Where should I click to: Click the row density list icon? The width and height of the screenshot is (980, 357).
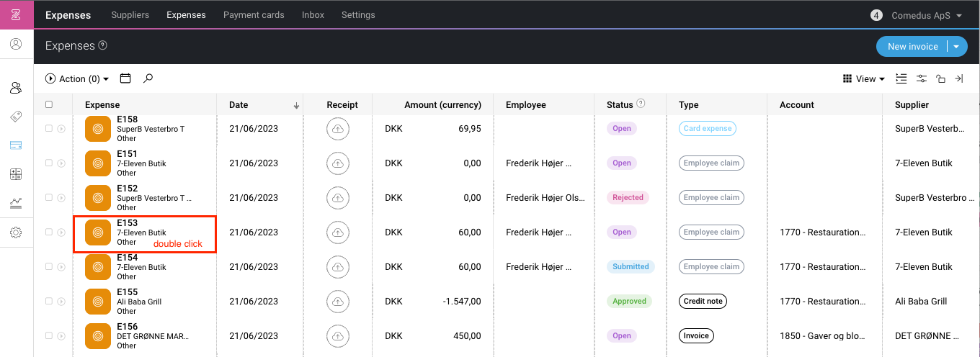point(901,78)
